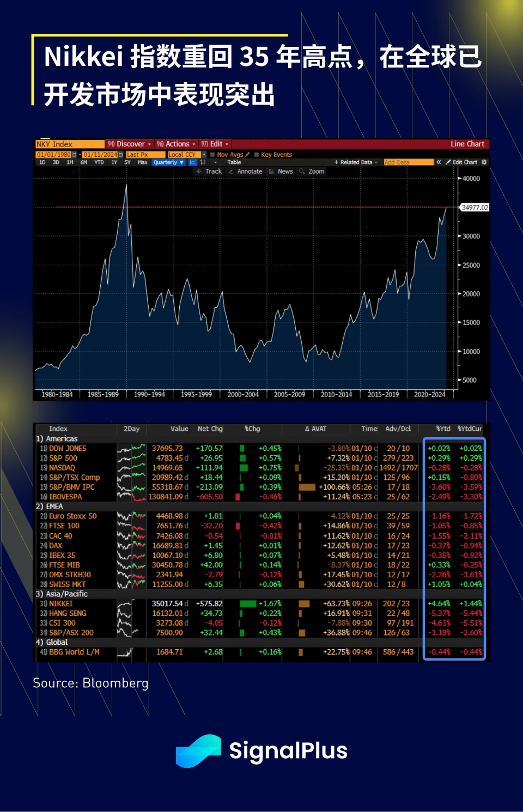Open the start date calendar picker
The width and height of the screenshot is (523, 812).
point(75,155)
